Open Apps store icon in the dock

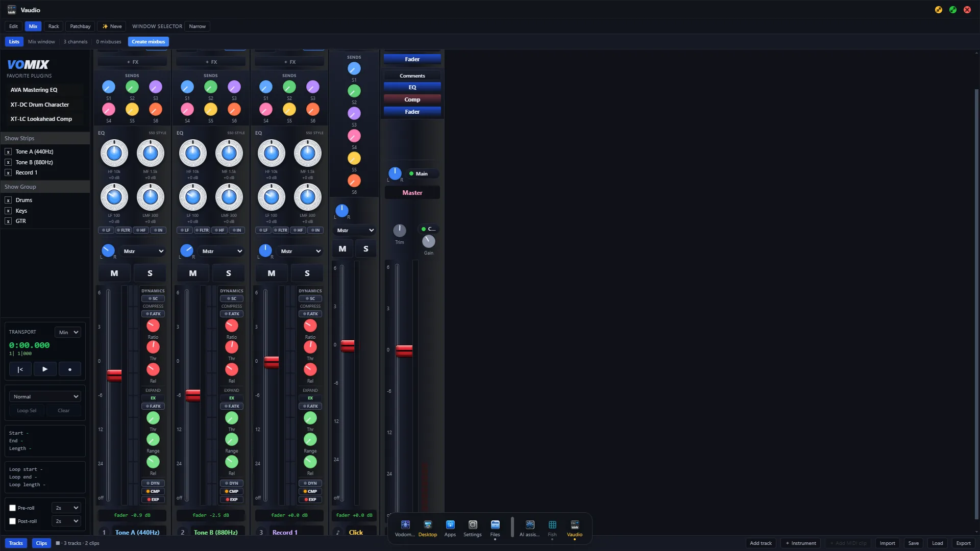[x=450, y=528]
